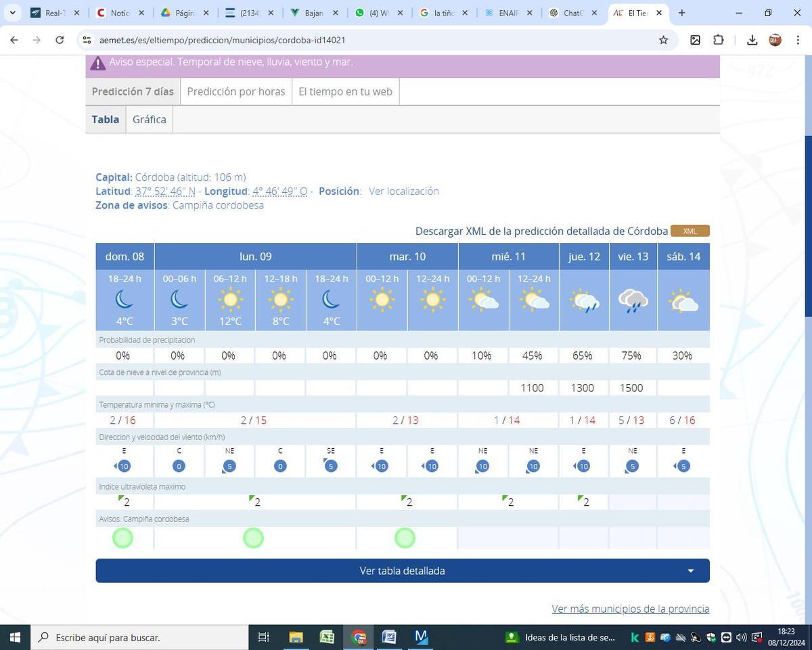
Task: Open Chrome downloads from the toolbar
Action: 751,40
